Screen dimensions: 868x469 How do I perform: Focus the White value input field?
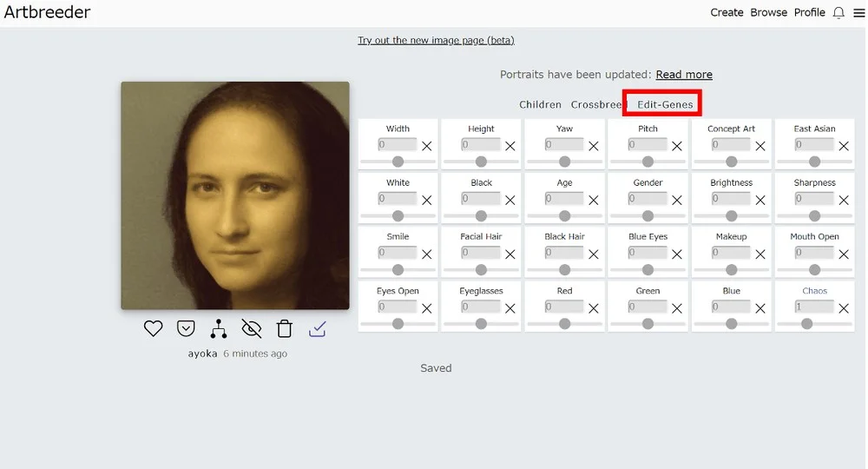(398, 198)
